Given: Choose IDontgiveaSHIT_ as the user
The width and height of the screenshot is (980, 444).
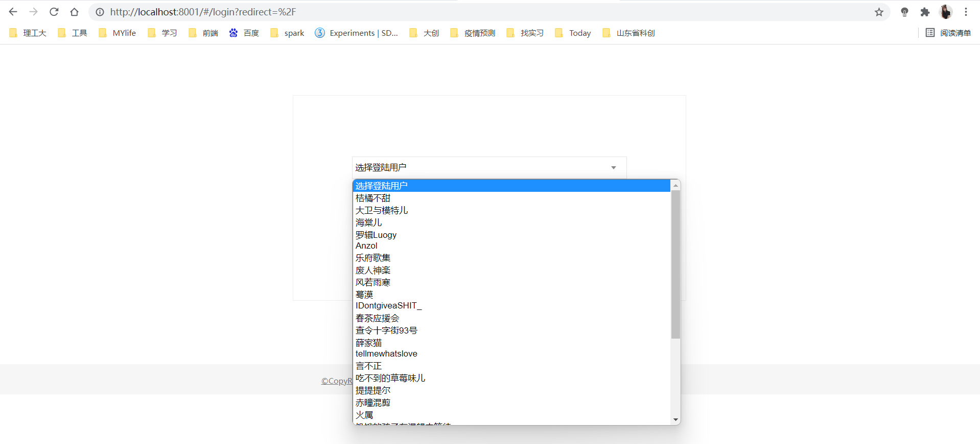Looking at the screenshot, I should [x=511, y=306].
